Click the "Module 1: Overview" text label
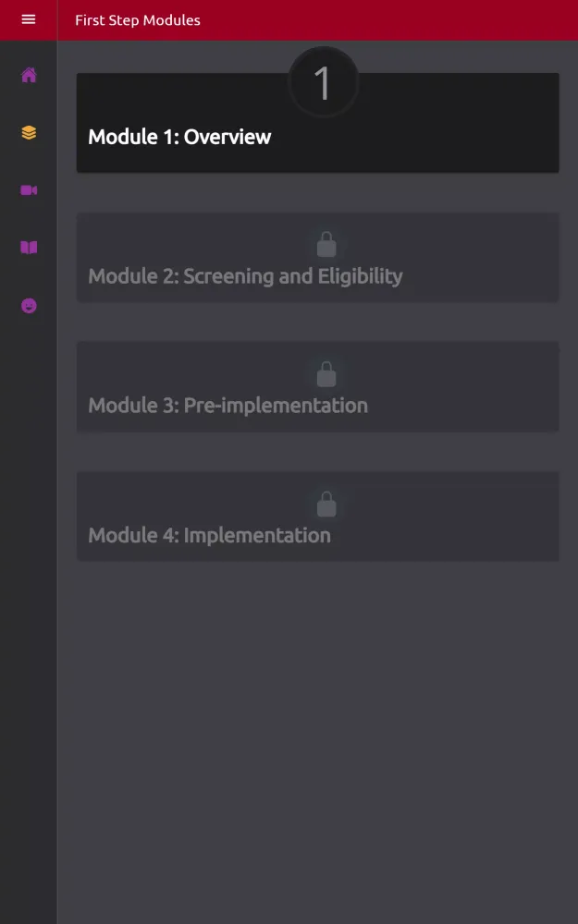Viewport: 578px width, 924px height. (178, 136)
